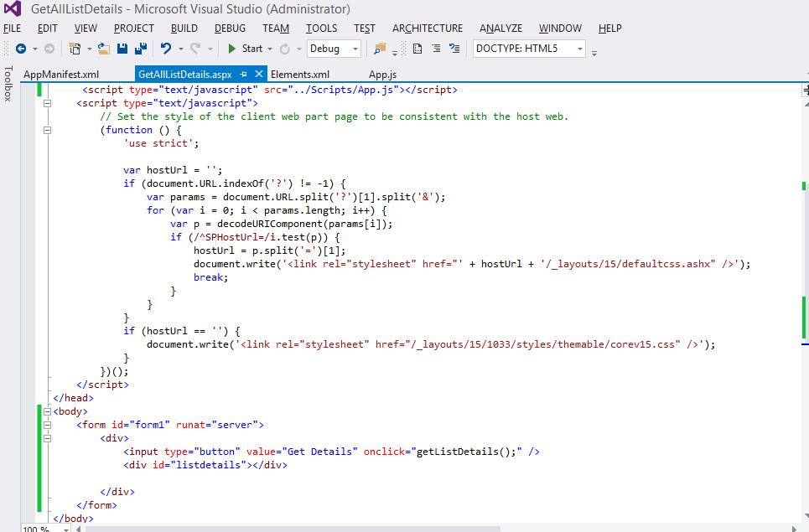This screenshot has width=809, height=532.
Task: Click the horizontal scrollbar thumb
Action: (x=293, y=529)
